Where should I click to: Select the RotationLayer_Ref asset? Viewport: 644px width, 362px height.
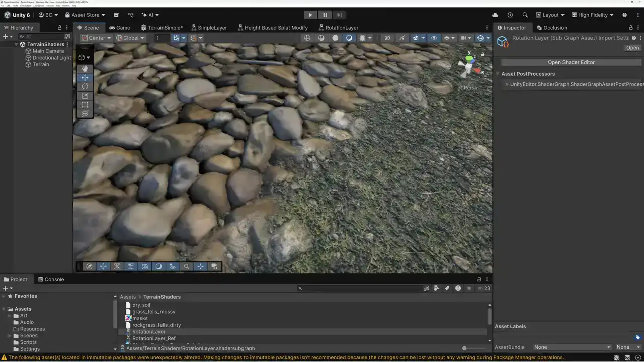153,338
